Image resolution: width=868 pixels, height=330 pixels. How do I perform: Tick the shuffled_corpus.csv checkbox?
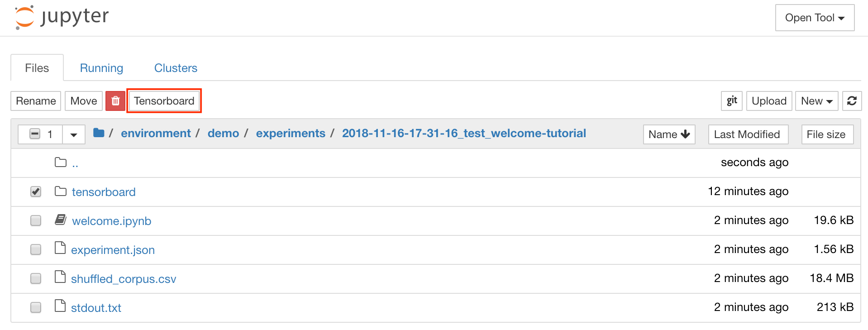coord(36,278)
